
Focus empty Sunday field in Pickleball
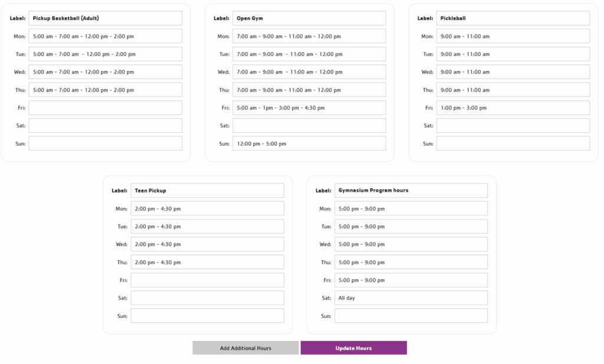pos(513,143)
